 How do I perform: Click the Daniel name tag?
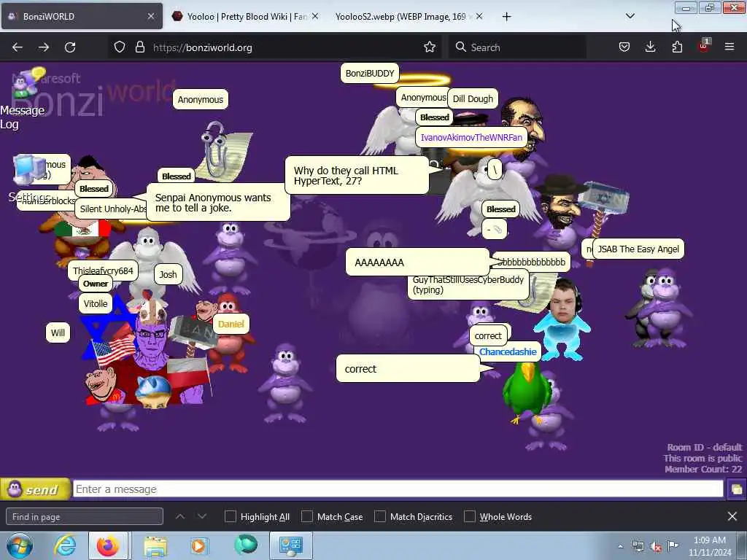point(231,324)
